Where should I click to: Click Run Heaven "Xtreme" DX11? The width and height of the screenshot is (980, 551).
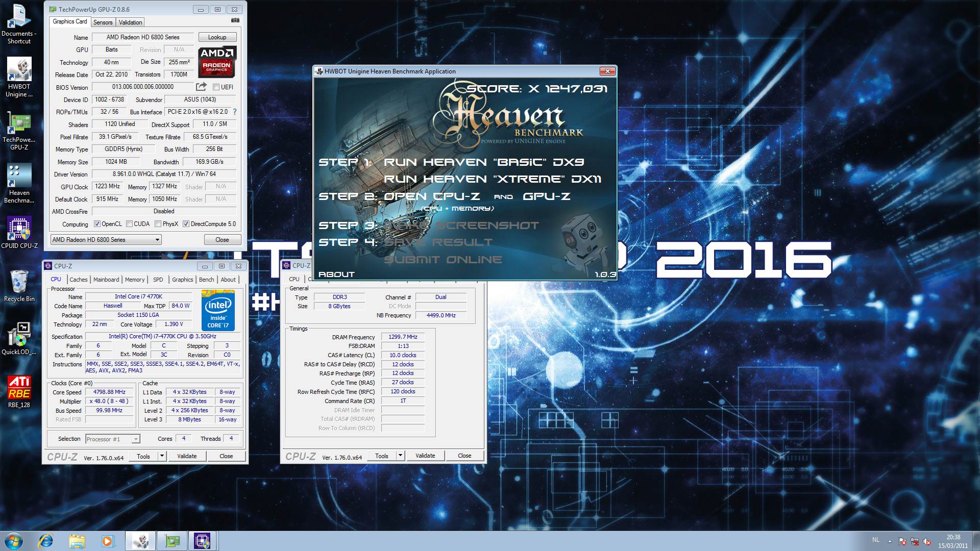pos(493,179)
